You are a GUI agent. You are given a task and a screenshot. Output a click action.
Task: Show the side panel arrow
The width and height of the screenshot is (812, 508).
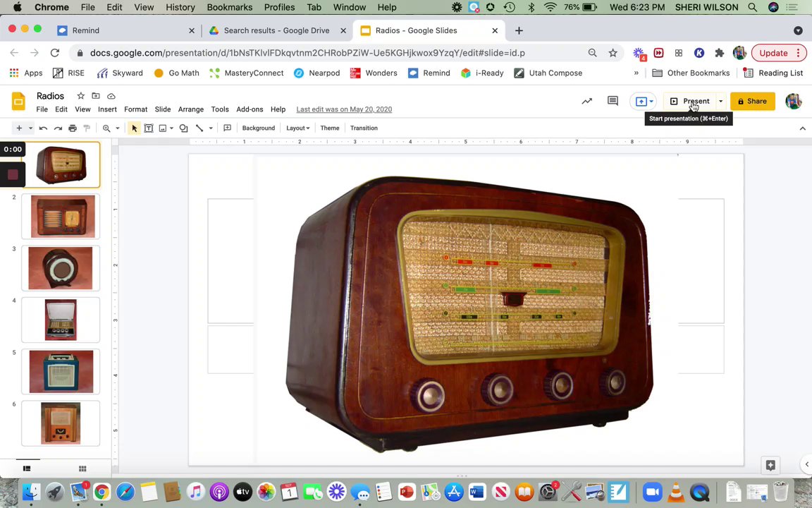tap(806, 464)
